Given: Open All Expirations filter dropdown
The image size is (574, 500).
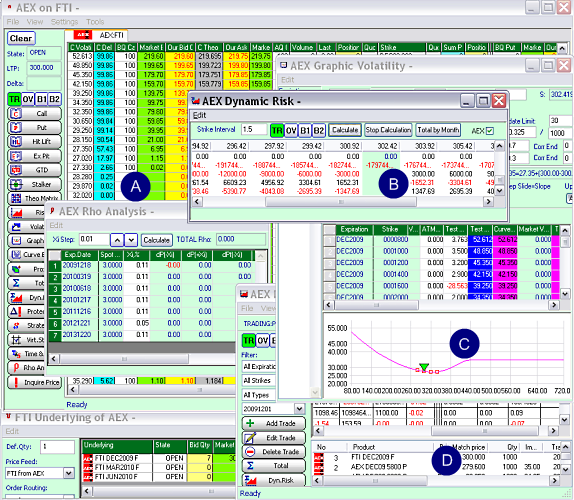Looking at the screenshot, I should click(x=259, y=366).
